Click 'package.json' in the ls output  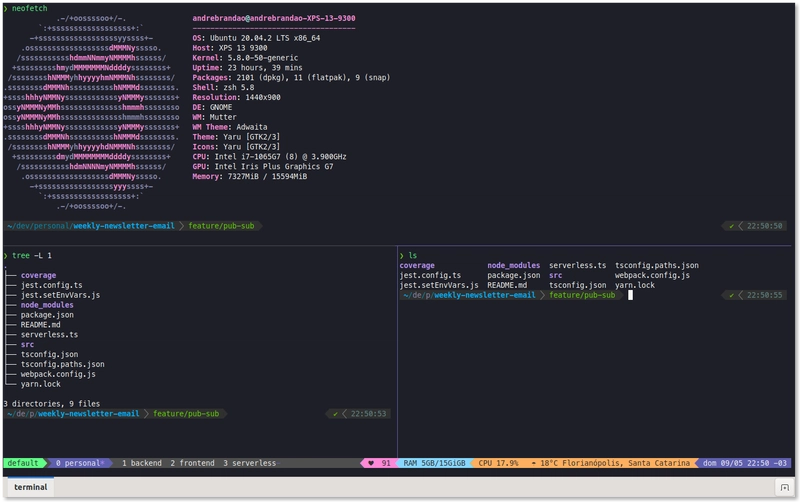[513, 275]
